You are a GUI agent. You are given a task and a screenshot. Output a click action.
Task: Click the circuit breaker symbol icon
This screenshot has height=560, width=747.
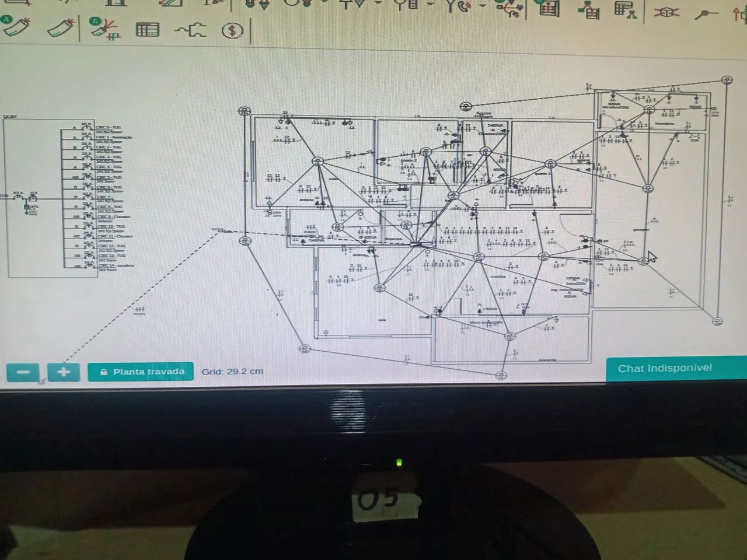coord(190,30)
